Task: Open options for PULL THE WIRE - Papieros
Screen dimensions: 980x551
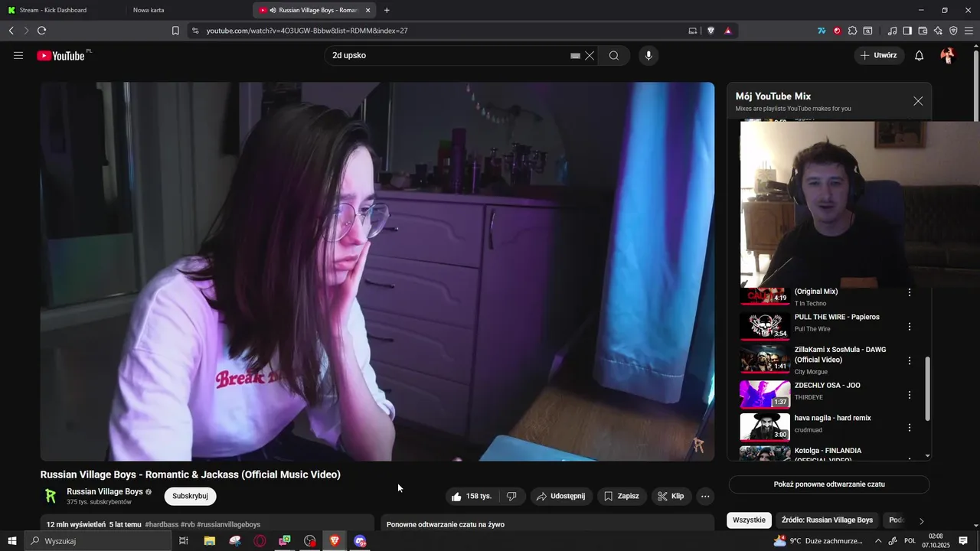Action: pos(910,327)
